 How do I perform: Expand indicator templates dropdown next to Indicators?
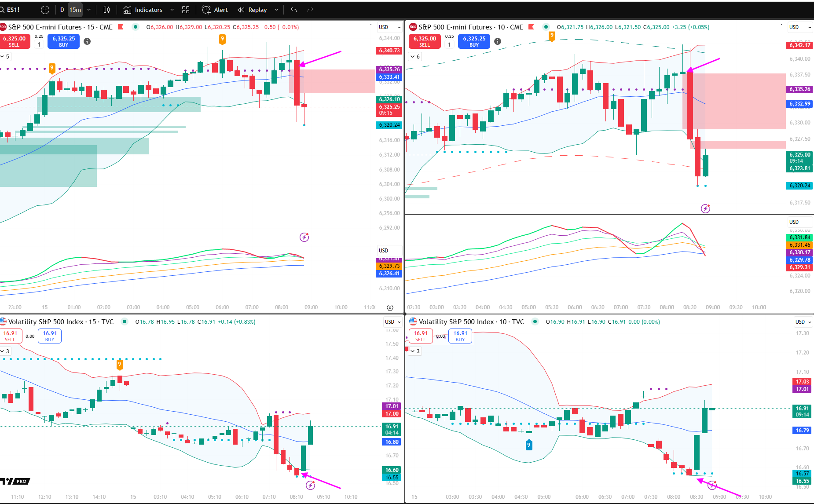pos(172,10)
